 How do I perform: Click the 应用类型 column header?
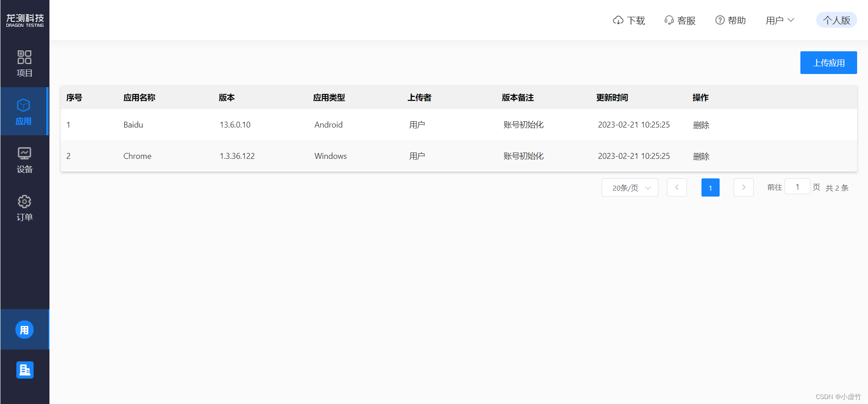pyautogui.click(x=329, y=98)
